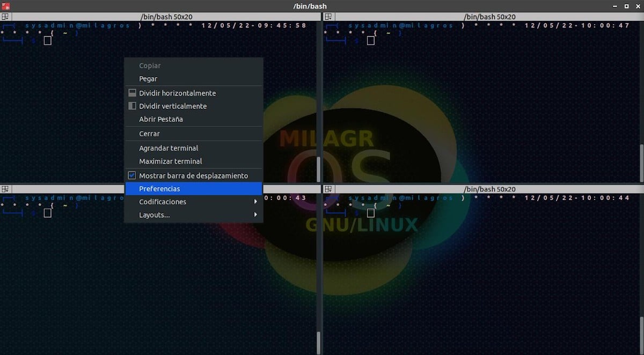The height and width of the screenshot is (355, 644).
Task: Click title bar of the /bin/bash 50x20 pane showing time 09:45:58
Action: point(165,17)
